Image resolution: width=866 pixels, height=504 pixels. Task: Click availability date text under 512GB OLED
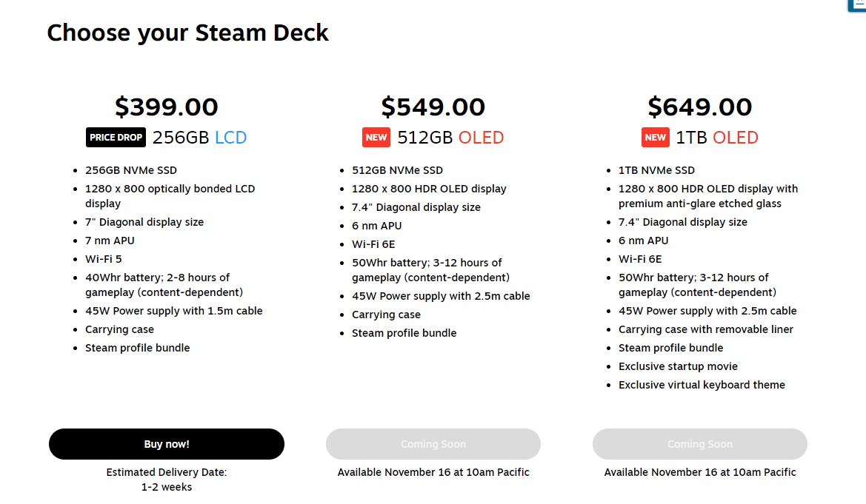[433, 472]
